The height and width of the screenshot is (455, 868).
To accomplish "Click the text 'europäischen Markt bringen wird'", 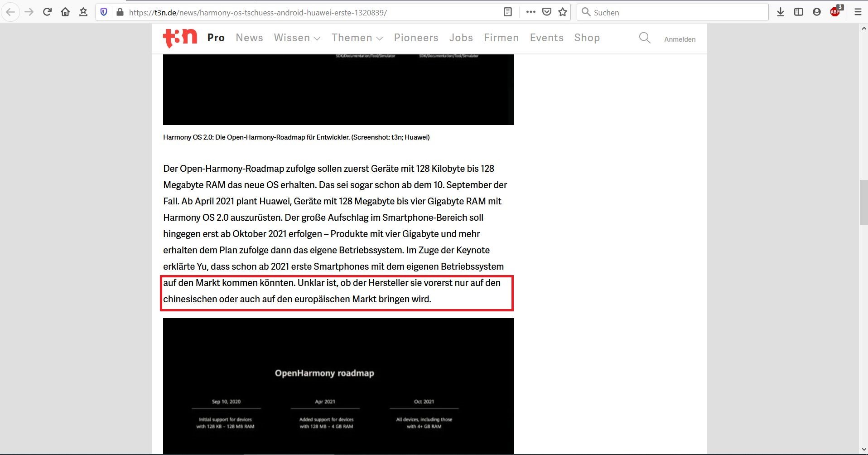I will 363,299.
